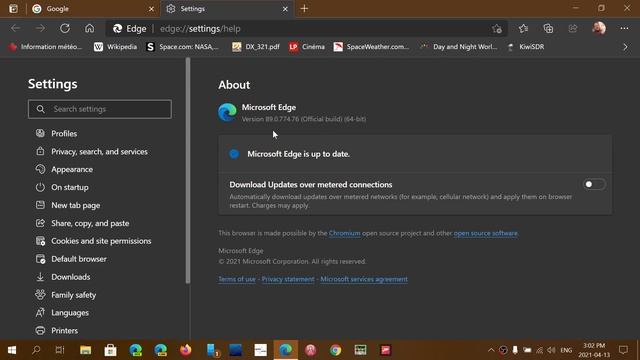The width and height of the screenshot is (640, 360).
Task: Open File Explorer from taskbar
Action: 85,350
